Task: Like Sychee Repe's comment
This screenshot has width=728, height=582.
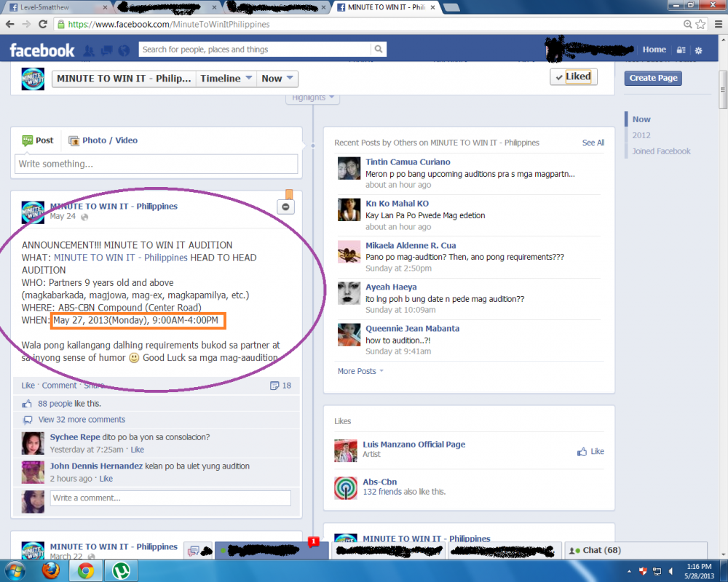Action: 138,450
